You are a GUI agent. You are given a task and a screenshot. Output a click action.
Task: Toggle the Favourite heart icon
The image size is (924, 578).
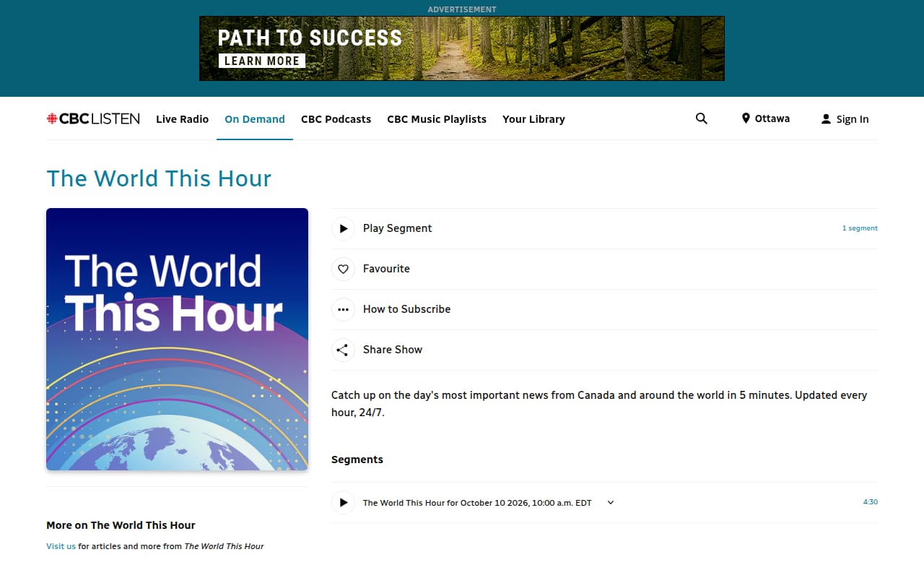pyautogui.click(x=343, y=269)
